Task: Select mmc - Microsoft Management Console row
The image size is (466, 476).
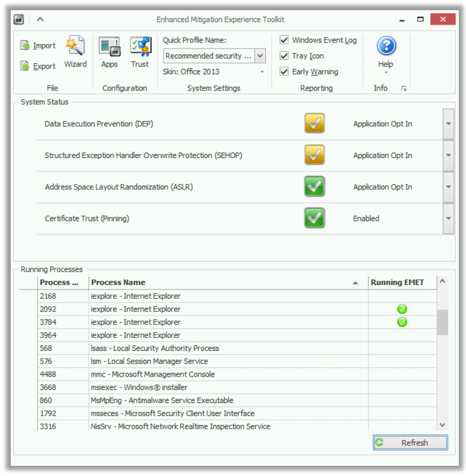Action: [x=237, y=374]
